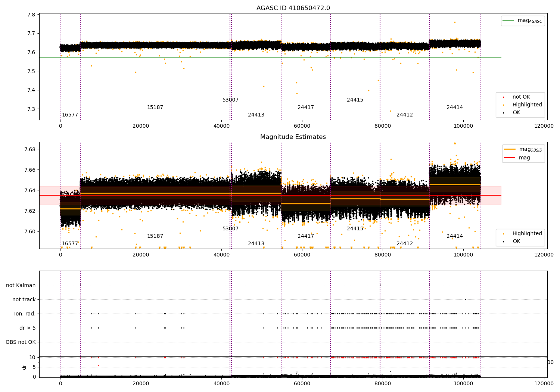Click obsid label 24412 in top plot
This screenshot has height=392, width=560.
[x=405, y=115]
